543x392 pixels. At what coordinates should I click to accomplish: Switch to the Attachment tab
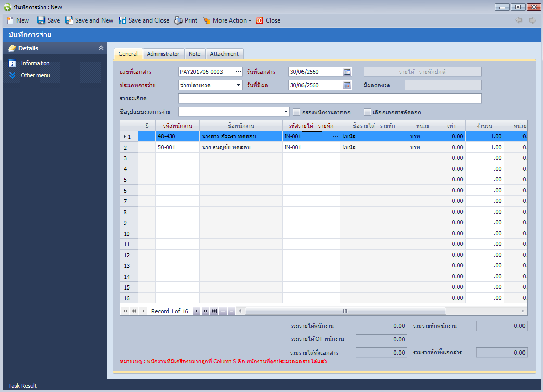224,54
